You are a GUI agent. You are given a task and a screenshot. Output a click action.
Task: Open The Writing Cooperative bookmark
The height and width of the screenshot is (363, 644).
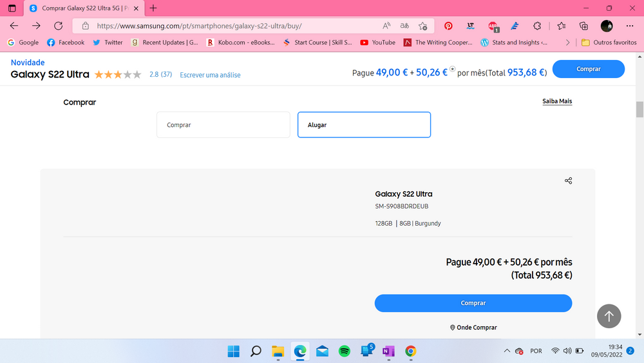point(438,43)
